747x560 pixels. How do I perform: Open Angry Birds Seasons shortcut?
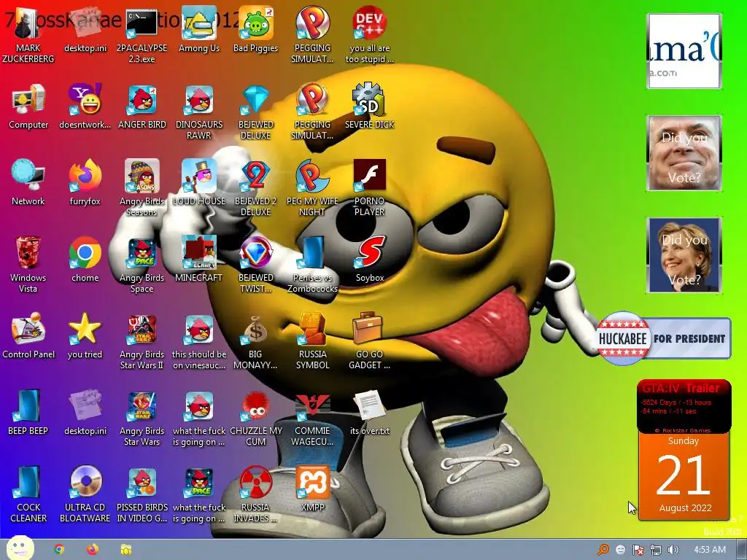coord(142,188)
